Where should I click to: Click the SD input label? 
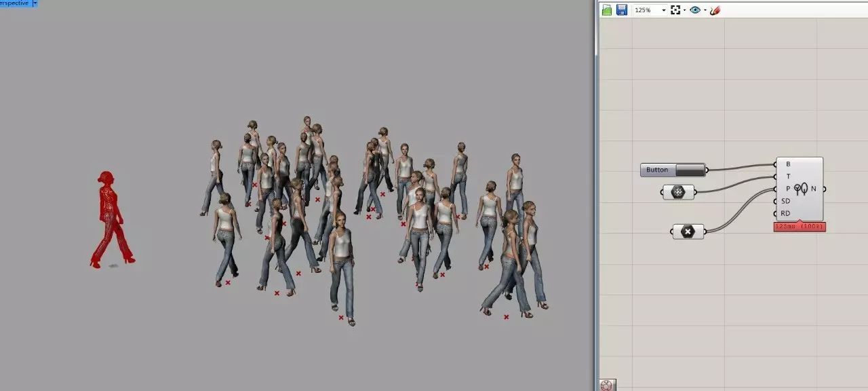(785, 201)
